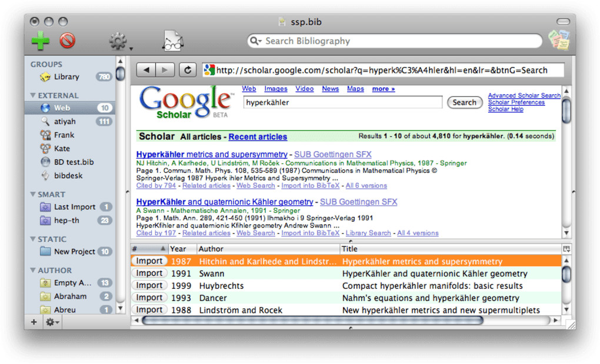Open HyperKähler and quaternionic Kähler geometry link

coord(225,202)
